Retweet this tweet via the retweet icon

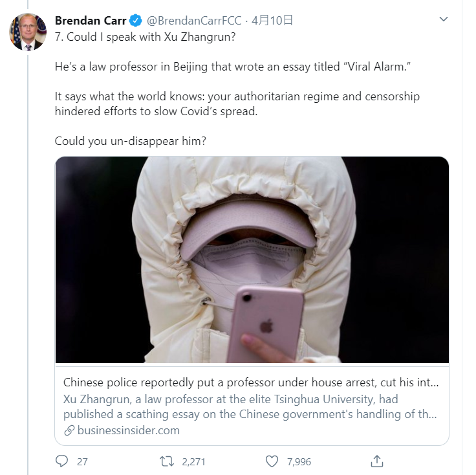coord(167,461)
